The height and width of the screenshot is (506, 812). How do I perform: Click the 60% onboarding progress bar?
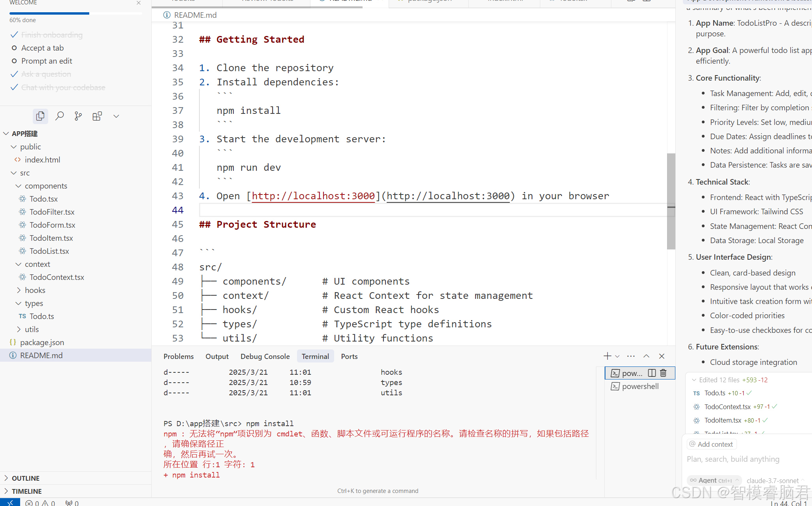[x=76, y=13]
